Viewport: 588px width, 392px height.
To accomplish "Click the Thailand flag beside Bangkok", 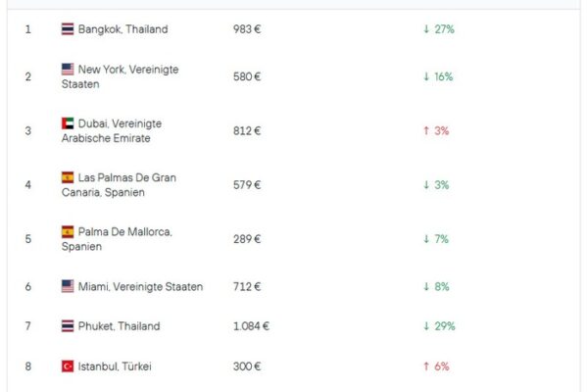I will (x=68, y=29).
